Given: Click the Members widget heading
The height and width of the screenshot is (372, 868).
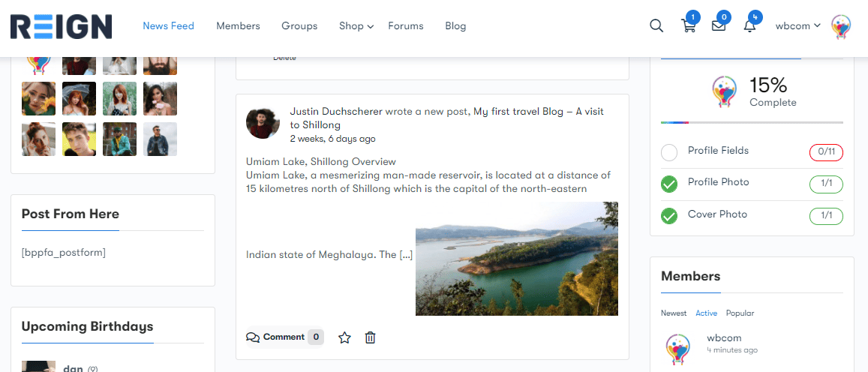Looking at the screenshot, I should pos(691,276).
